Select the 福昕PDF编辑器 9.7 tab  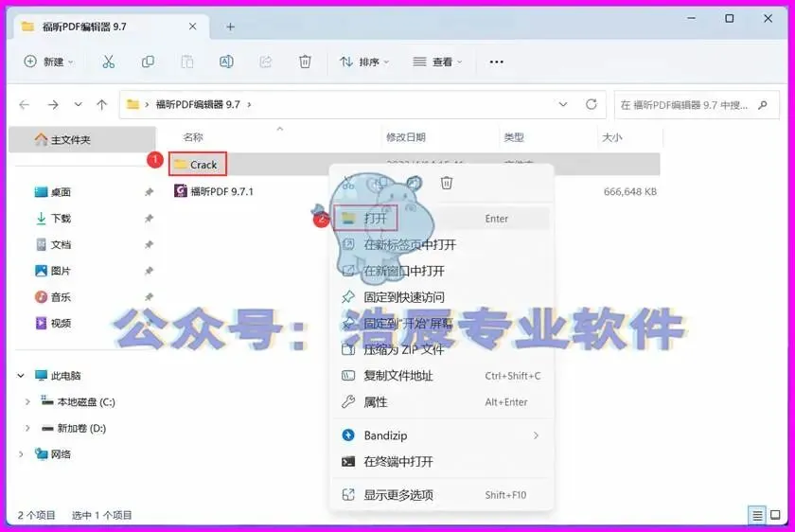[x=110, y=27]
